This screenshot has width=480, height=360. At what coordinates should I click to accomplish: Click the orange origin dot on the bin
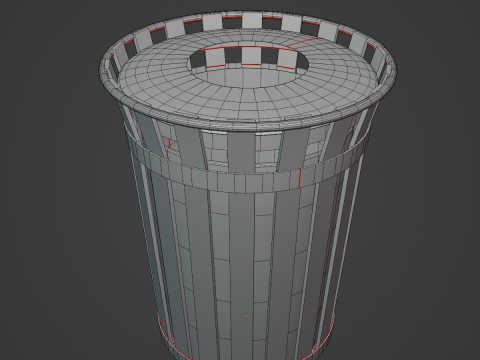[x=246, y=316]
